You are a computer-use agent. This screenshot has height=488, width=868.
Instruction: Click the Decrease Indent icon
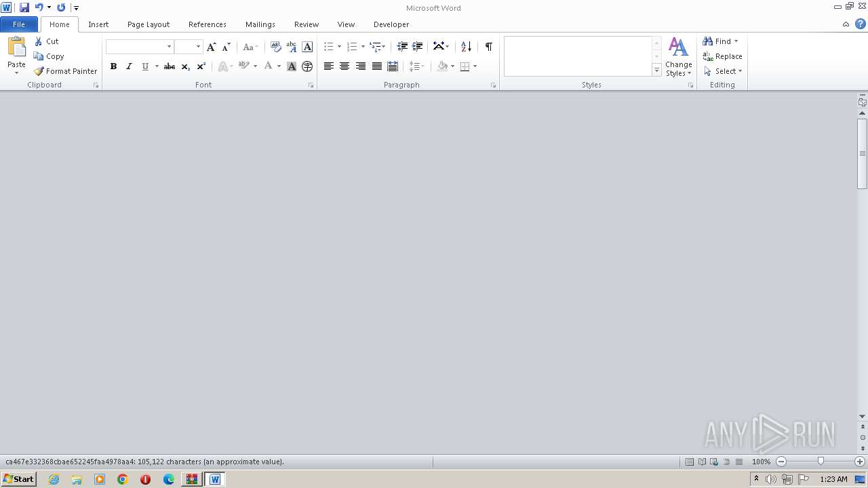coord(402,47)
